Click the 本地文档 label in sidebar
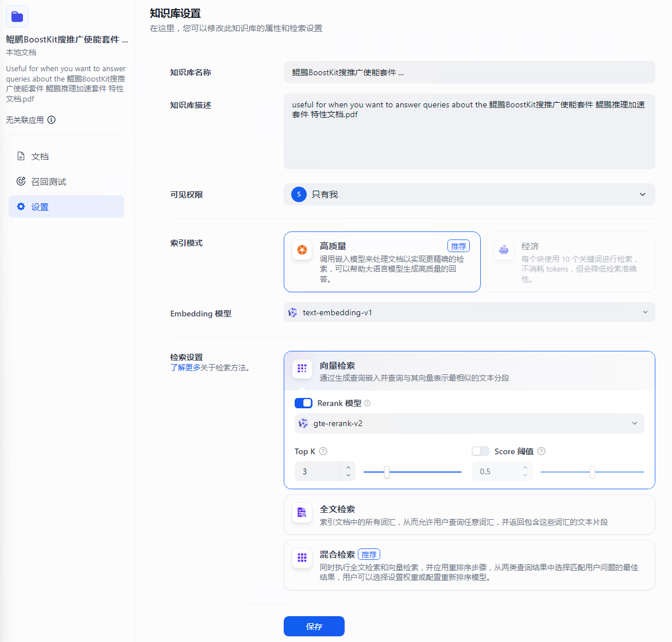This screenshot has height=642, width=672. [21, 53]
